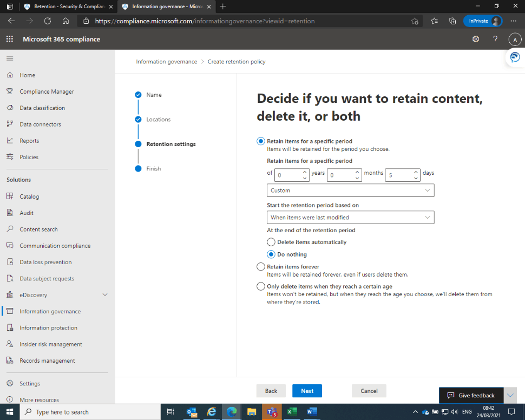Go to Home in the sidebar
The height and width of the screenshot is (420, 525).
pyautogui.click(x=27, y=75)
